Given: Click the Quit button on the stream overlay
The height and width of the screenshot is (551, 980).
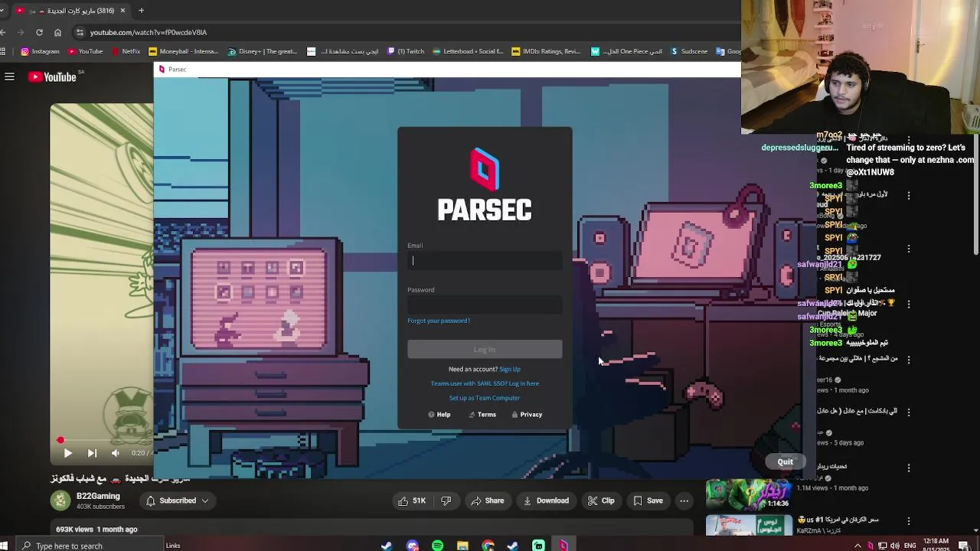Looking at the screenshot, I should pyautogui.click(x=786, y=461).
